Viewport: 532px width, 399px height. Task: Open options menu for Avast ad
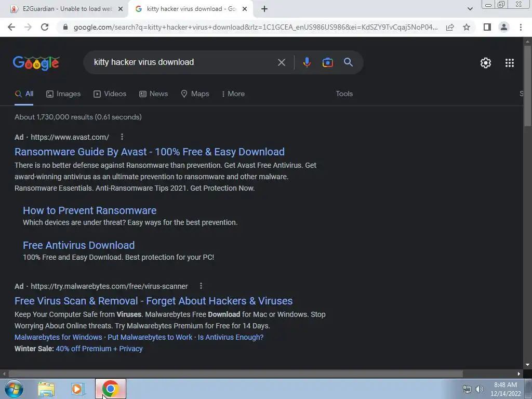coord(122,137)
